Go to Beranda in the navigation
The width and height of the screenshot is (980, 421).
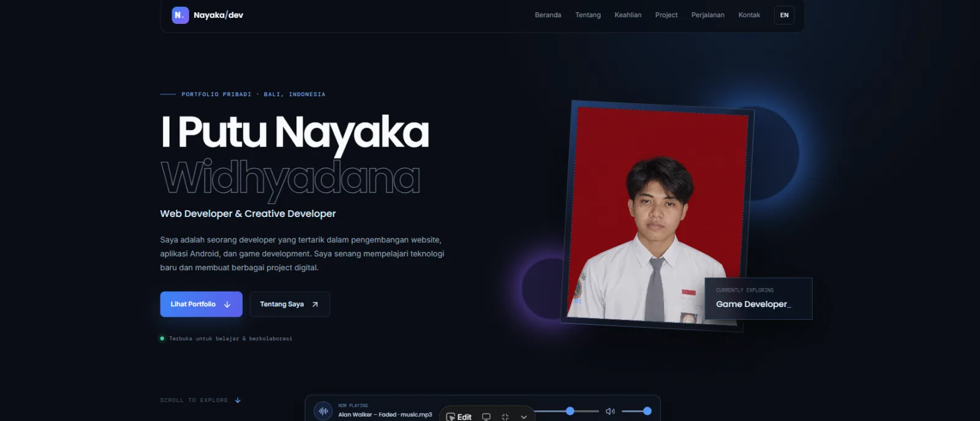pyautogui.click(x=548, y=15)
